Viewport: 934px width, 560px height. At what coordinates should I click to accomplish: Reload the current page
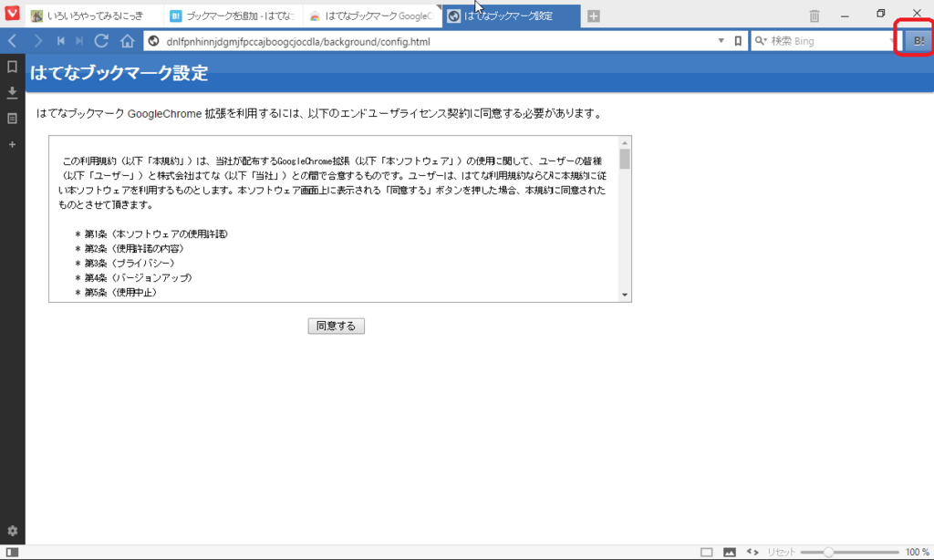coord(102,41)
